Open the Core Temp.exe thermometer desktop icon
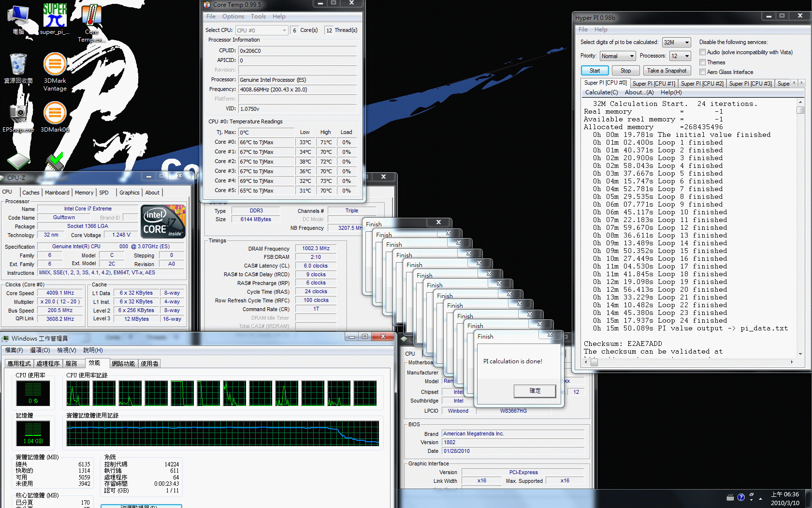Image resolution: width=812 pixels, height=508 pixels. (x=91, y=23)
